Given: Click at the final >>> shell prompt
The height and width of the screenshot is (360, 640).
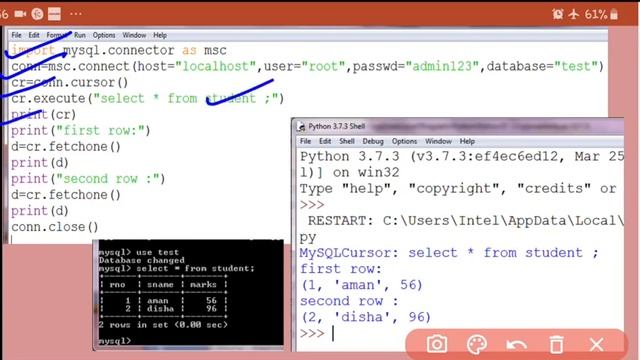Looking at the screenshot, I should point(313,333).
